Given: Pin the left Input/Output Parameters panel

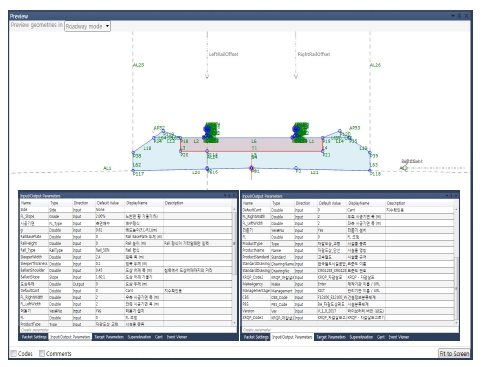Looking at the screenshot, I should click(x=229, y=196).
